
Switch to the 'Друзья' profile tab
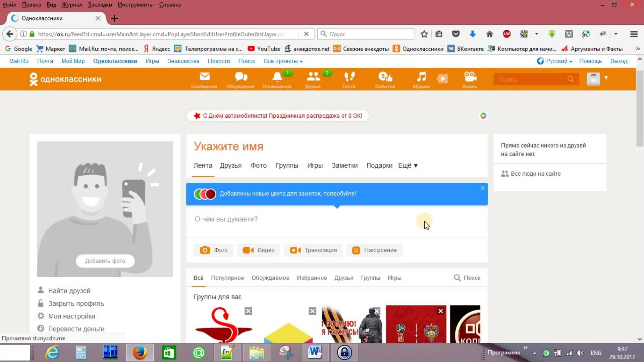[231, 166]
